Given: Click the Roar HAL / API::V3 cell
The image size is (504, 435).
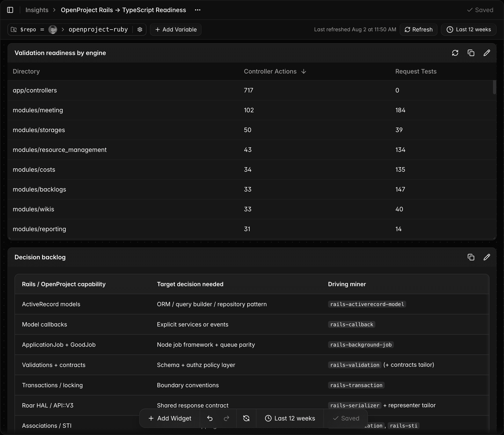Looking at the screenshot, I should click(x=48, y=405).
